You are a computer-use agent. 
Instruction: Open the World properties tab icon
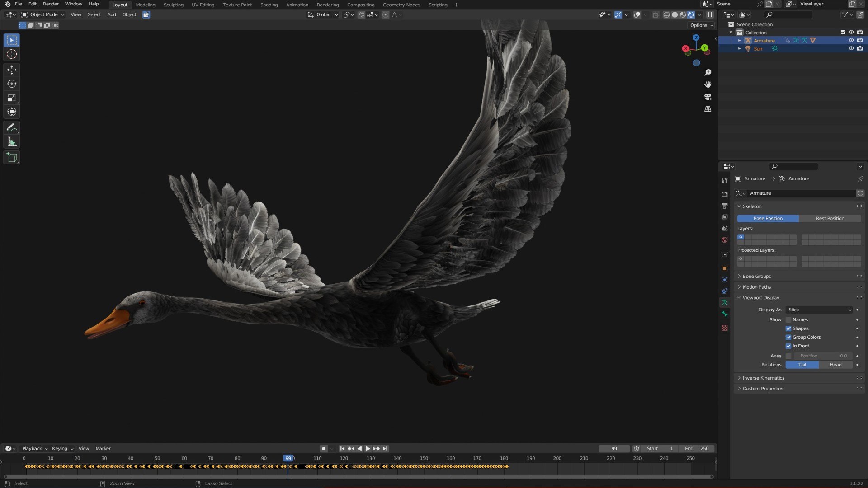click(x=725, y=240)
